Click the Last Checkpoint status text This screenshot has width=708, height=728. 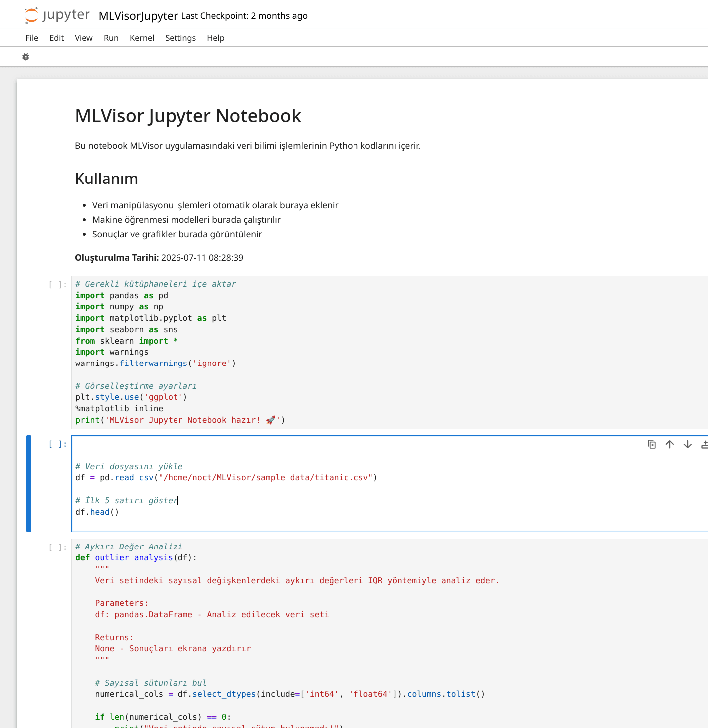tap(244, 16)
